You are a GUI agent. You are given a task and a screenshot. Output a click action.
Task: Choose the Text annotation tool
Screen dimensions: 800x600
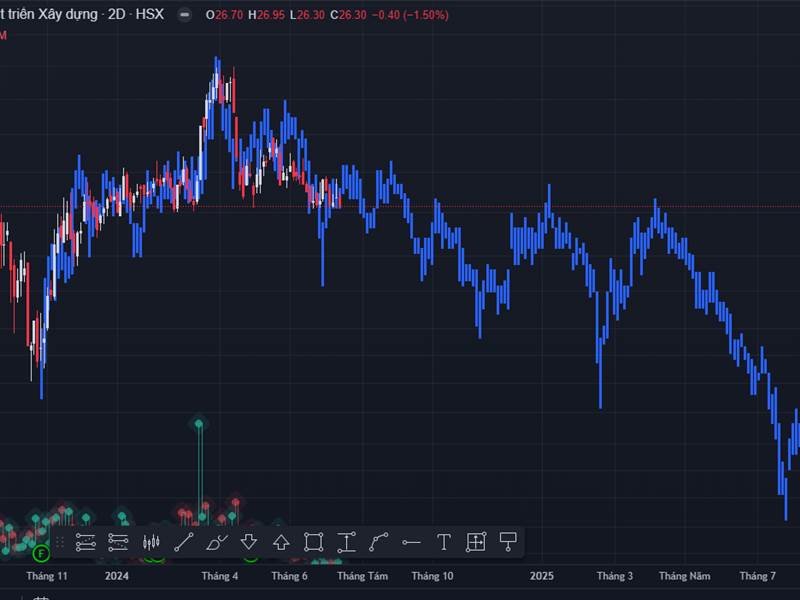pyautogui.click(x=443, y=542)
